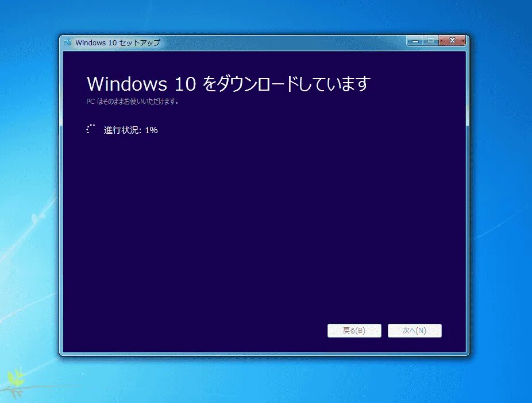The image size is (532, 403).
Task: Maximize the Windows 10 セットアップ window
Action: [x=431, y=41]
